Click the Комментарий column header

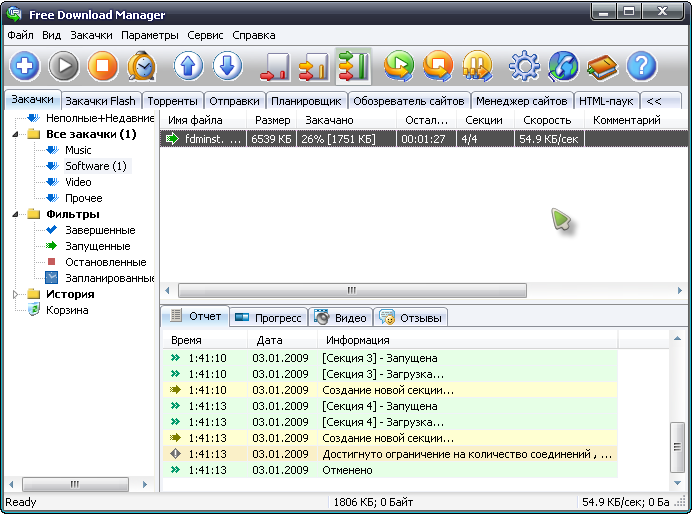[x=636, y=120]
